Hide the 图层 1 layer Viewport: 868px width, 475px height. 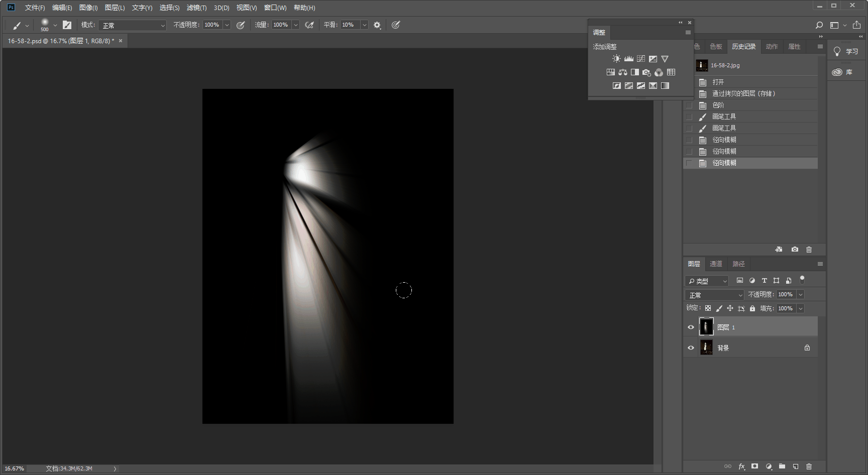(691, 327)
